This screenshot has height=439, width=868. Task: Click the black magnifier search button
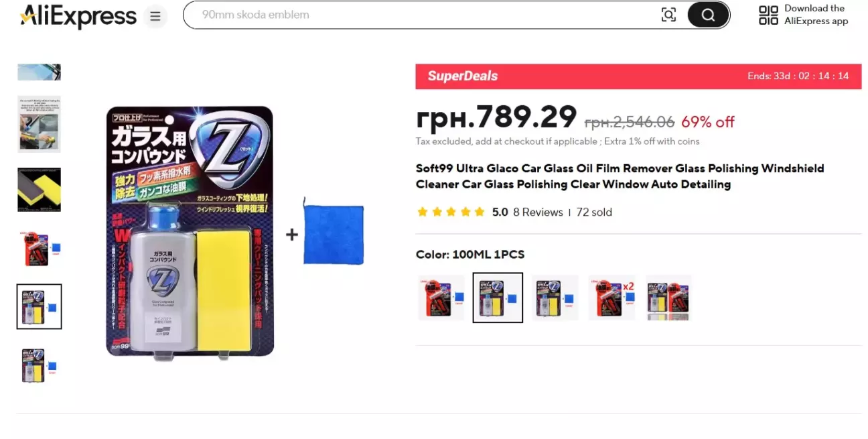click(708, 15)
